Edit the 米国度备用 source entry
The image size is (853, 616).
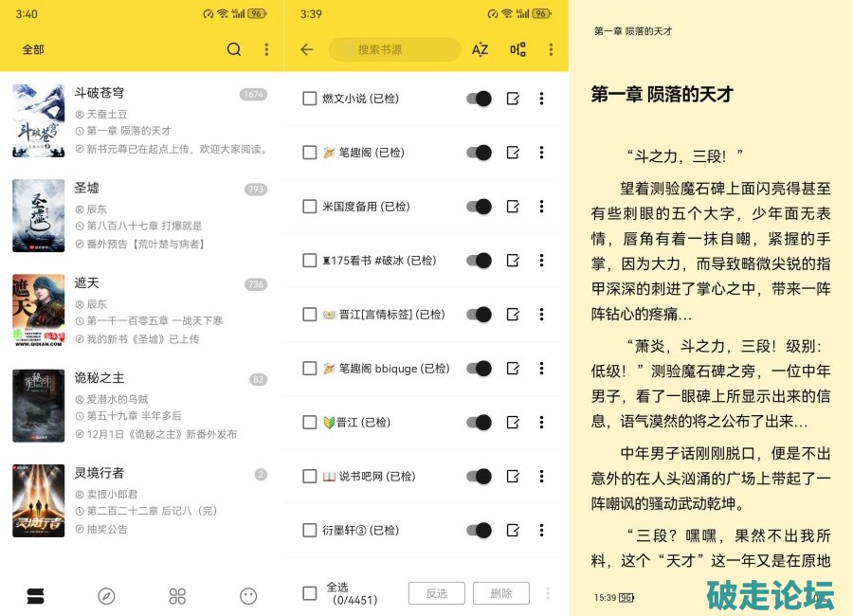[513, 207]
